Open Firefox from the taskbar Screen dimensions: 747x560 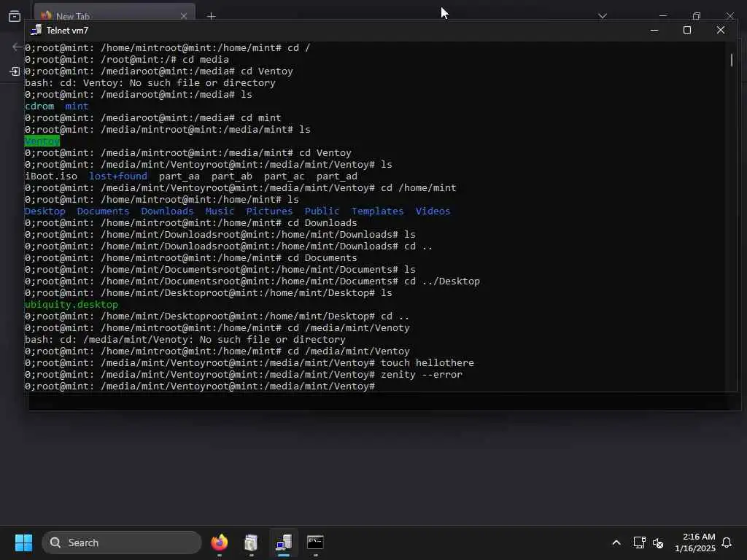coord(220,542)
